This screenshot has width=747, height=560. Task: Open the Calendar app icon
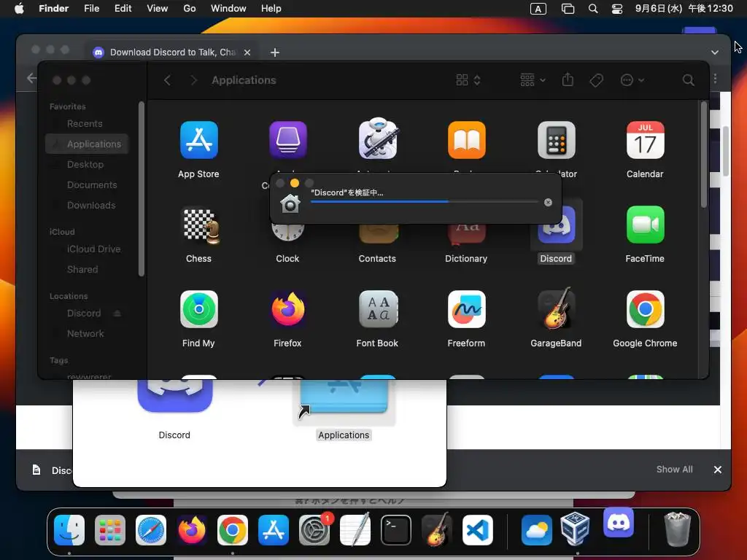point(645,140)
